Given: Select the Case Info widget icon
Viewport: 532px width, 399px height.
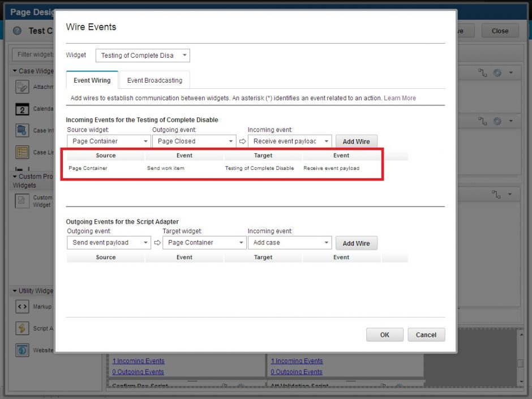Looking at the screenshot, I should 22,130.
